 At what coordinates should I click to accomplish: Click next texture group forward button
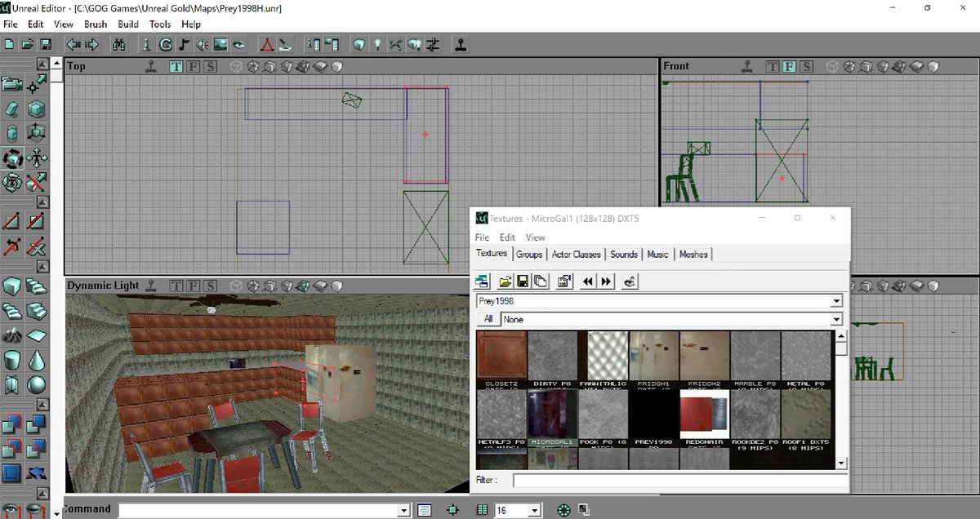tap(606, 282)
